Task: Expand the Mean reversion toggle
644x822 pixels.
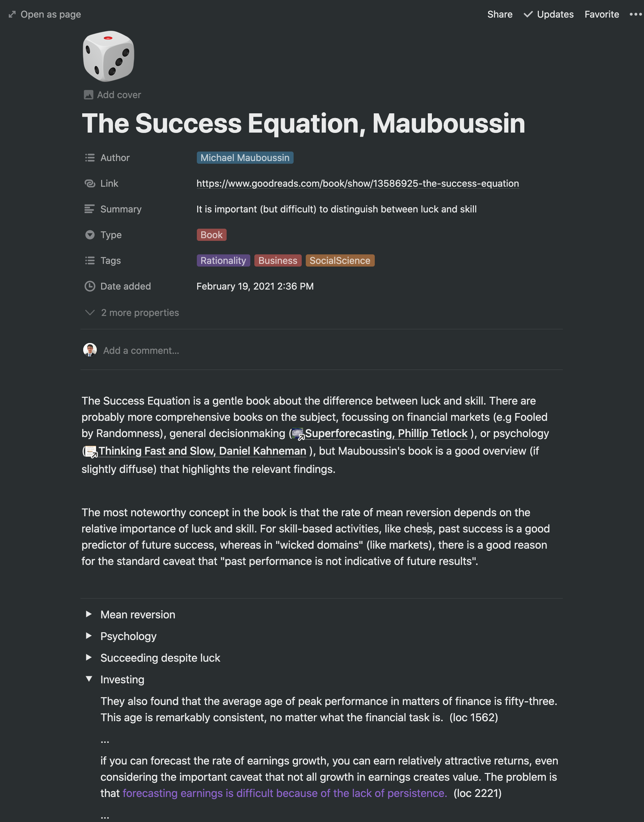Action: pyautogui.click(x=89, y=614)
